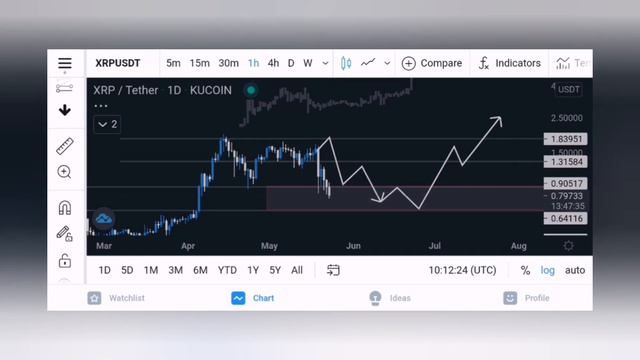The height and width of the screenshot is (360, 640).
Task: Open the three dots legend options
Action: click(x=101, y=106)
